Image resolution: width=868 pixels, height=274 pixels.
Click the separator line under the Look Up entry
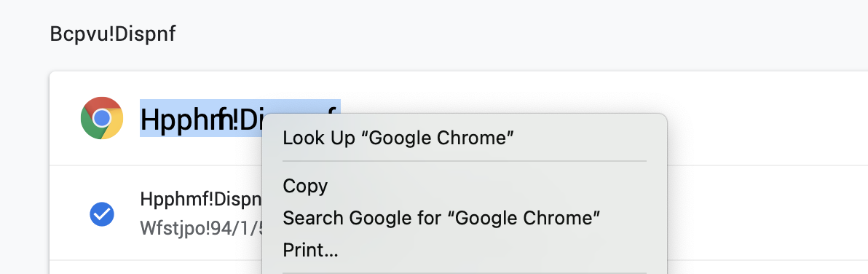pos(465,161)
